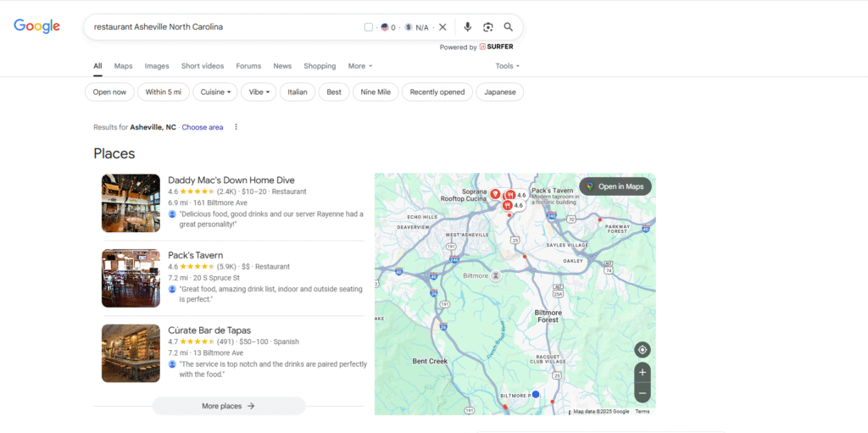Click the More places button
This screenshot has width=868, height=433.
coord(229,406)
